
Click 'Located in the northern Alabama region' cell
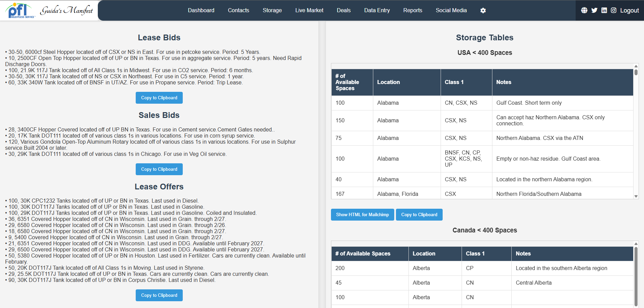[x=562, y=180]
